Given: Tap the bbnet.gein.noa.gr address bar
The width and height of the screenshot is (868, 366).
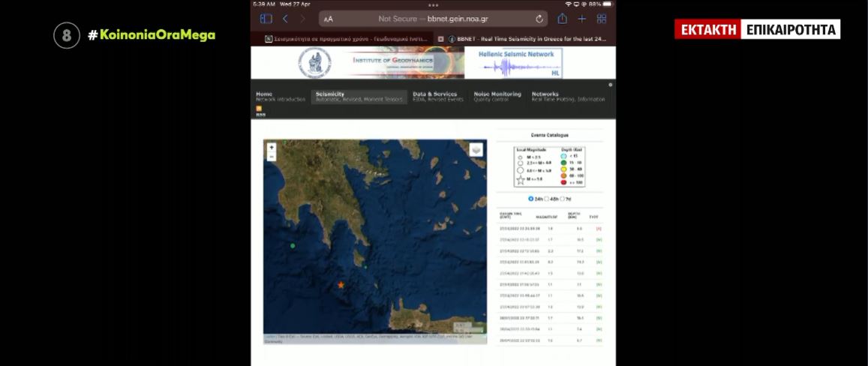Looking at the screenshot, I should click(x=433, y=19).
